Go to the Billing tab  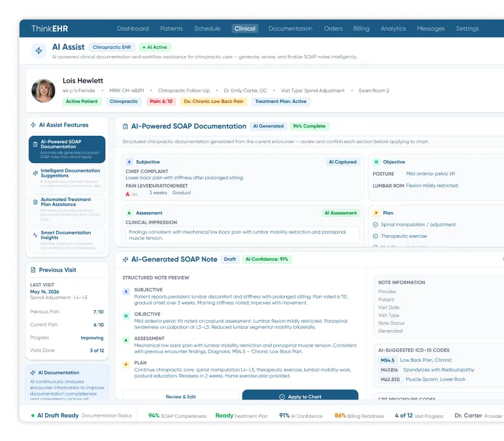[362, 29]
